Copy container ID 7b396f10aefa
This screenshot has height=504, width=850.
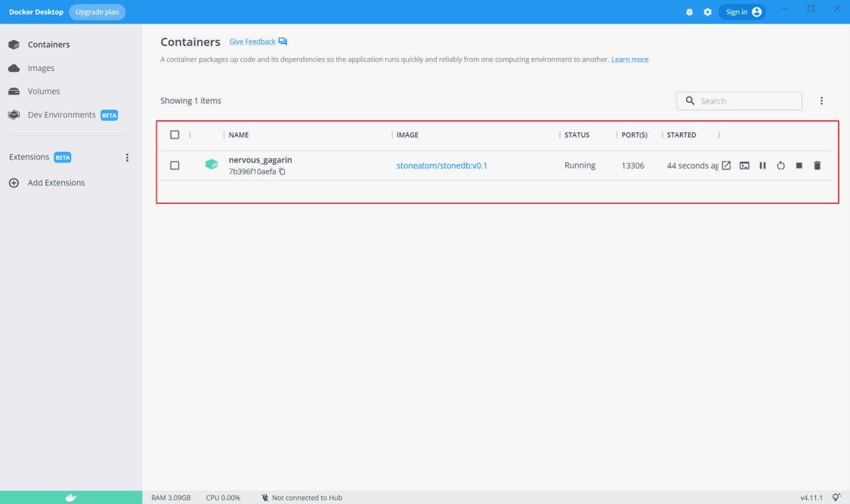coord(283,172)
